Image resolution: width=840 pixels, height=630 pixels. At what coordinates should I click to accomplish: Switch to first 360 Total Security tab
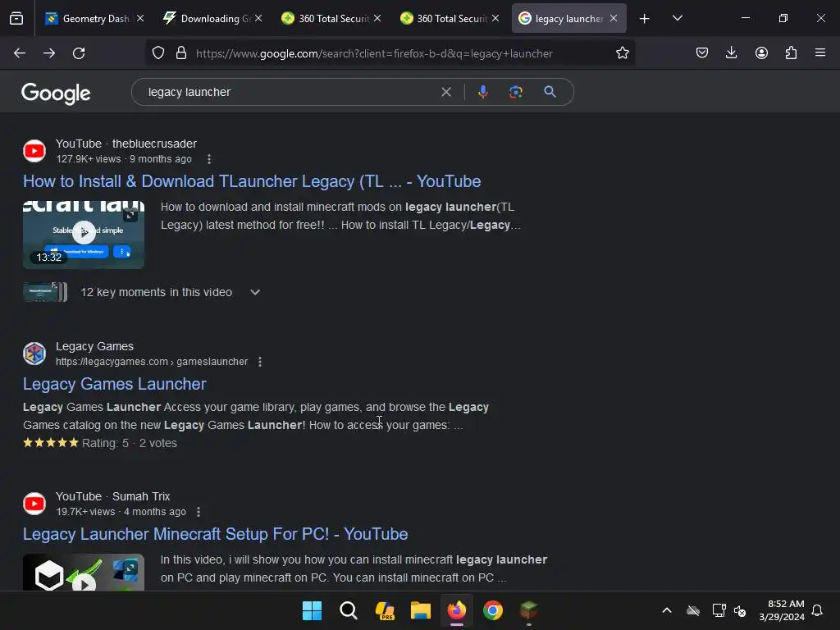pyautogui.click(x=326, y=18)
